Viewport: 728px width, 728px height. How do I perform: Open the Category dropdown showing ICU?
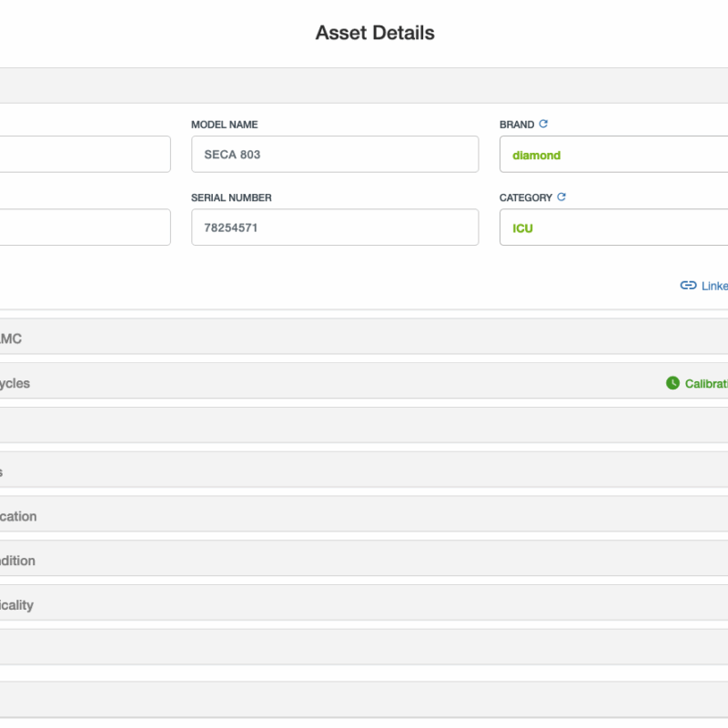click(x=613, y=227)
